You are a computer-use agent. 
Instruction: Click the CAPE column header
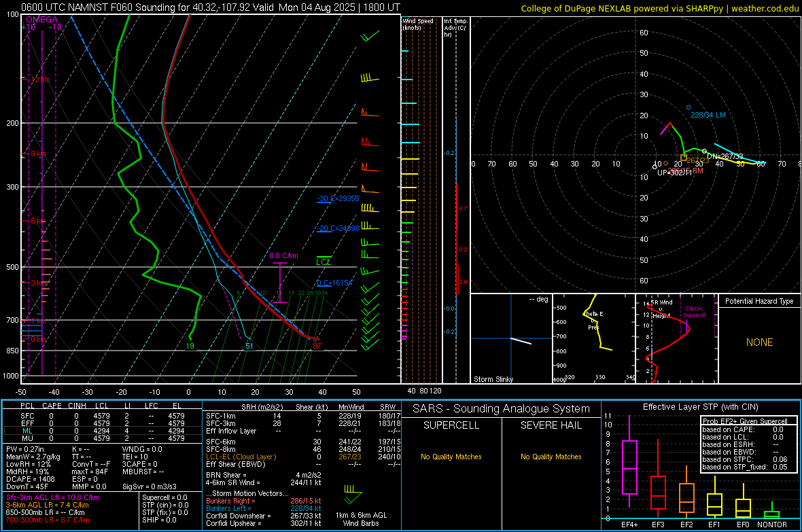click(52, 406)
